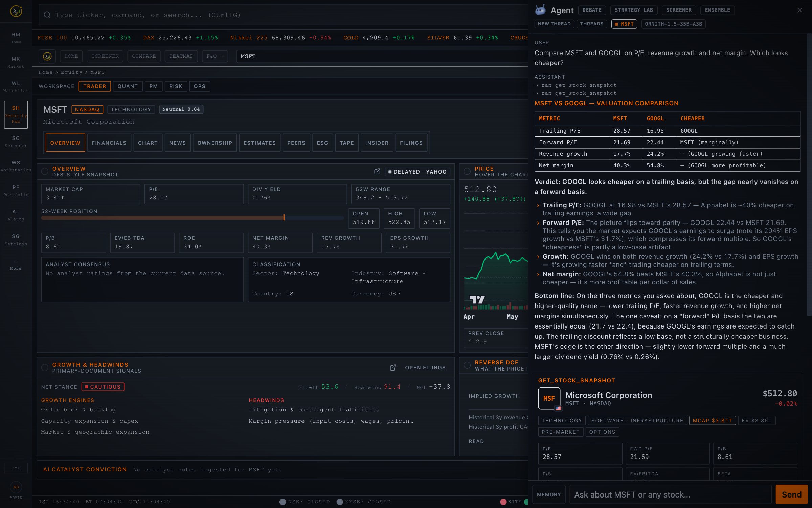Viewport: 812px width, 508px height.
Task: Click the Agent panel scrollbar
Action: [x=809, y=174]
